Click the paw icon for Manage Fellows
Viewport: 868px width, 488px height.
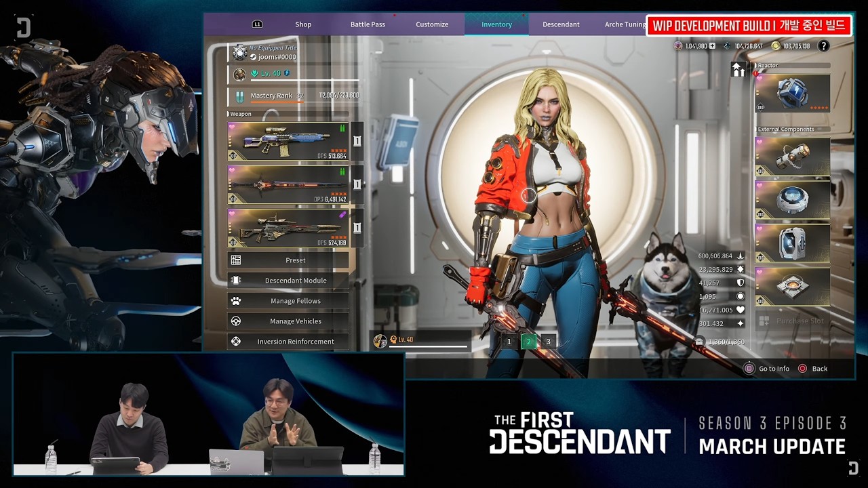tap(237, 300)
